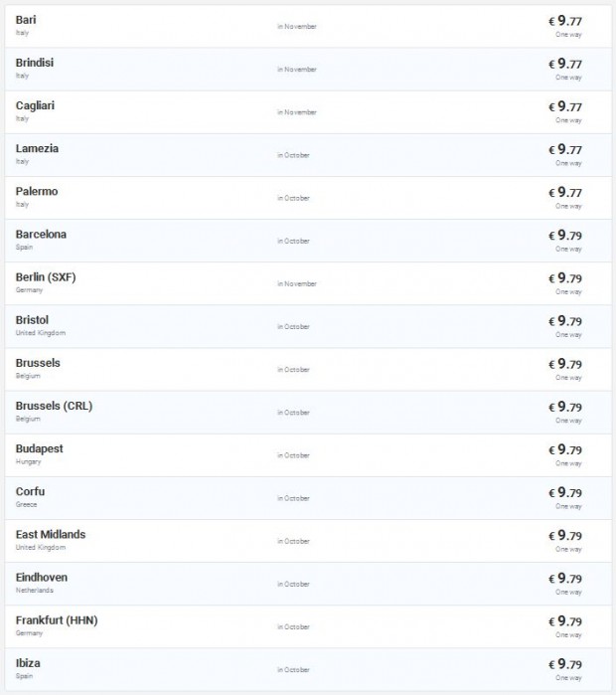The width and height of the screenshot is (616, 695).
Task: Select the Barcelona flight listing
Action: pyautogui.click(x=41, y=234)
